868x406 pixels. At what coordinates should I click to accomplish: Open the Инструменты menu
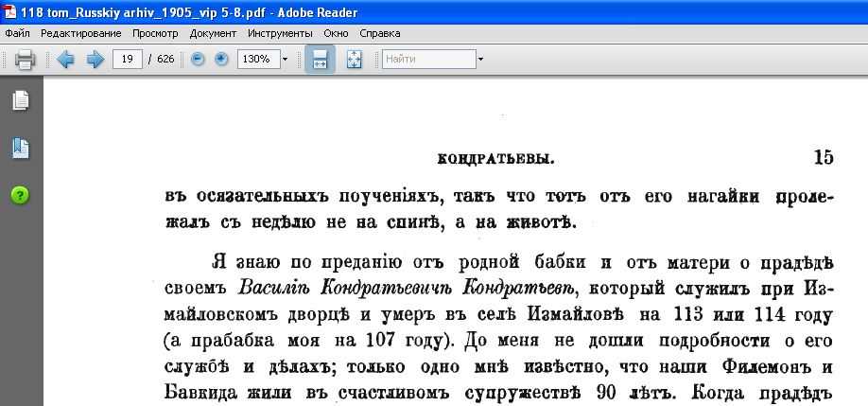tap(280, 33)
